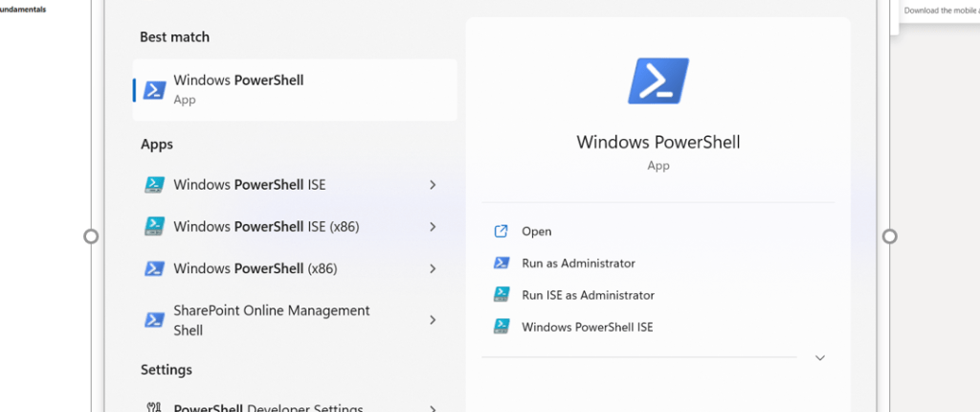
Task: Expand the Windows PowerShell ISE (x86) chevron
Action: [x=433, y=227]
